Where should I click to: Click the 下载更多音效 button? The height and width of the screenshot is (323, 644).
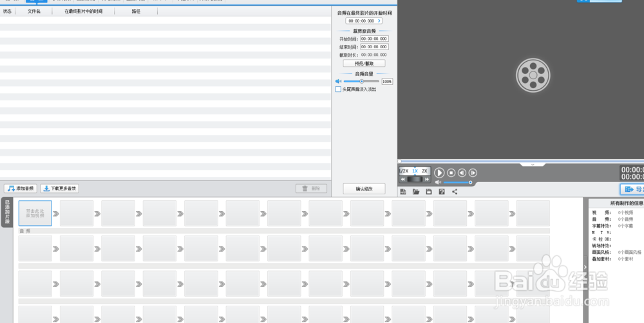[60, 189]
